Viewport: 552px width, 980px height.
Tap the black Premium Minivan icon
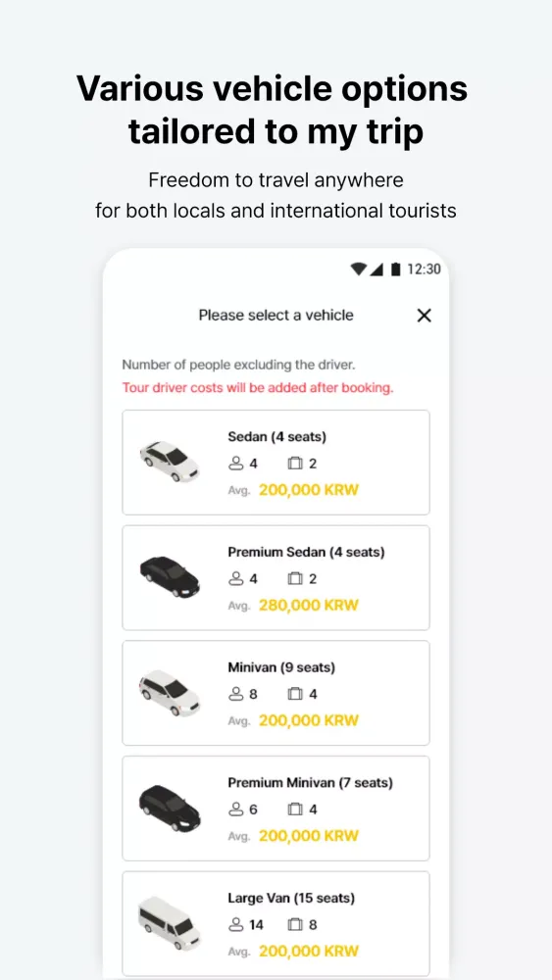coord(170,808)
